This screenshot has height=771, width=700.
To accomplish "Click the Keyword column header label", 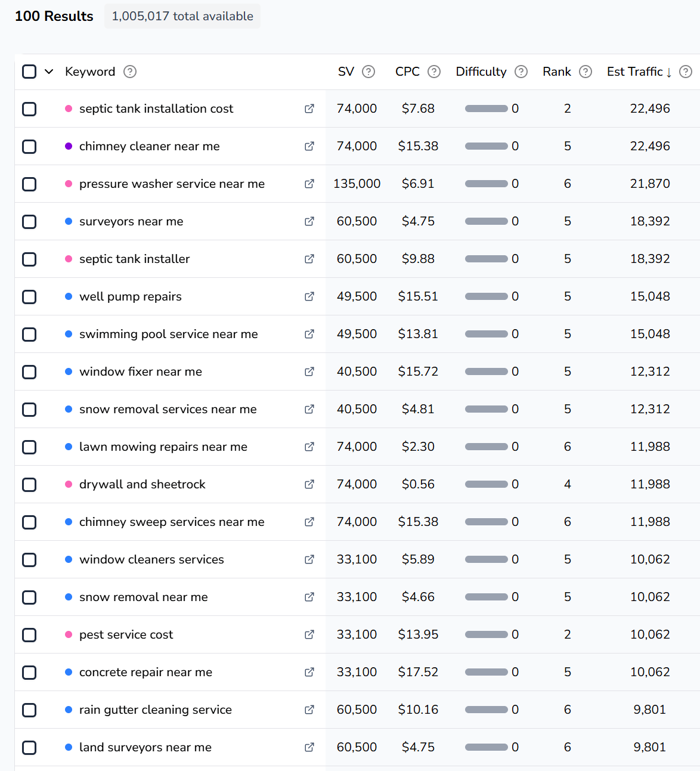I will pyautogui.click(x=90, y=72).
